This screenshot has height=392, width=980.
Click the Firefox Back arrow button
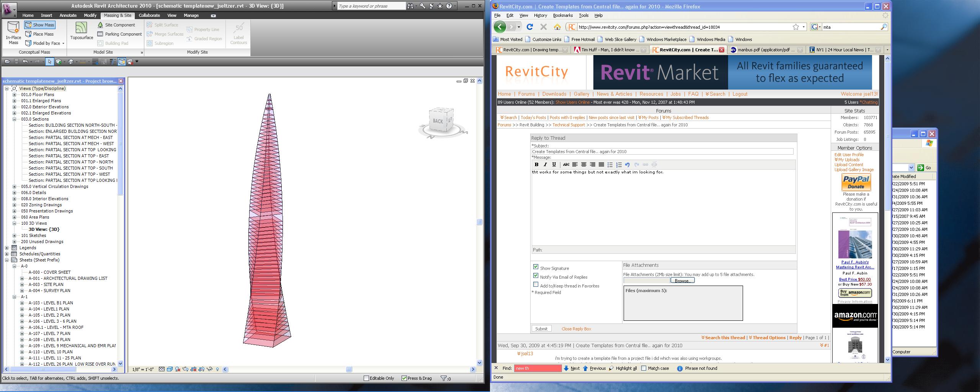(500, 27)
